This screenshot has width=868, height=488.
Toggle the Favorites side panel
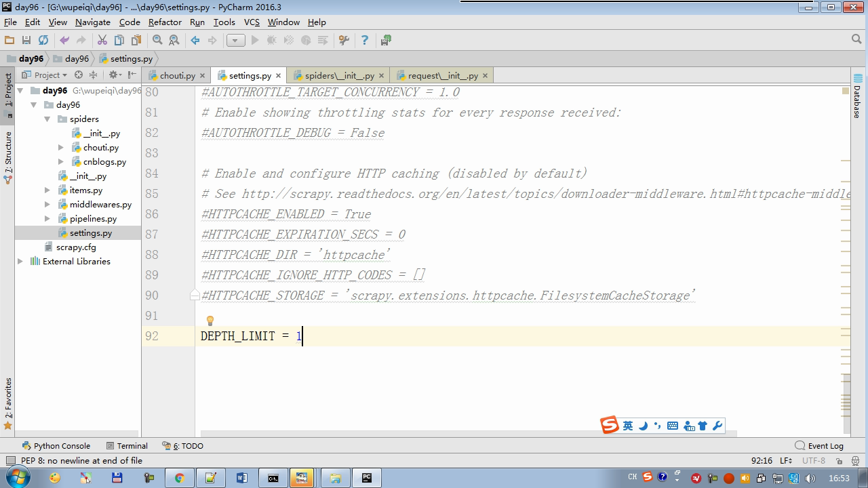point(8,404)
